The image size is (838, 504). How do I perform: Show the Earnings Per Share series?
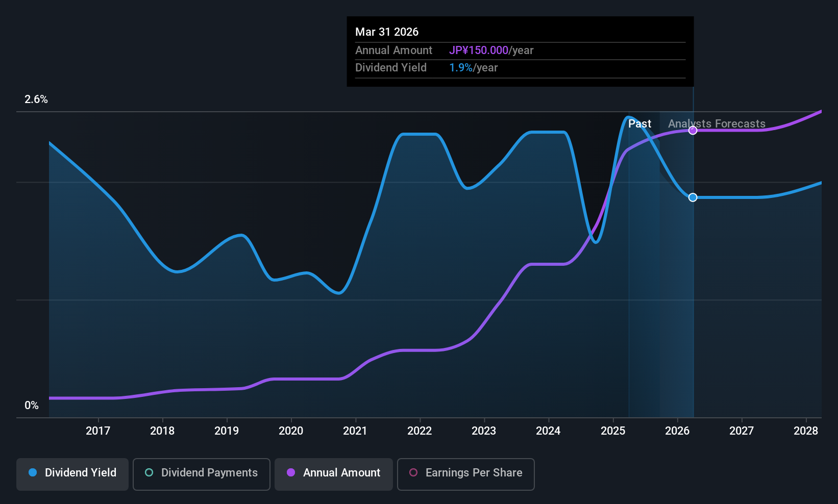[465, 474]
